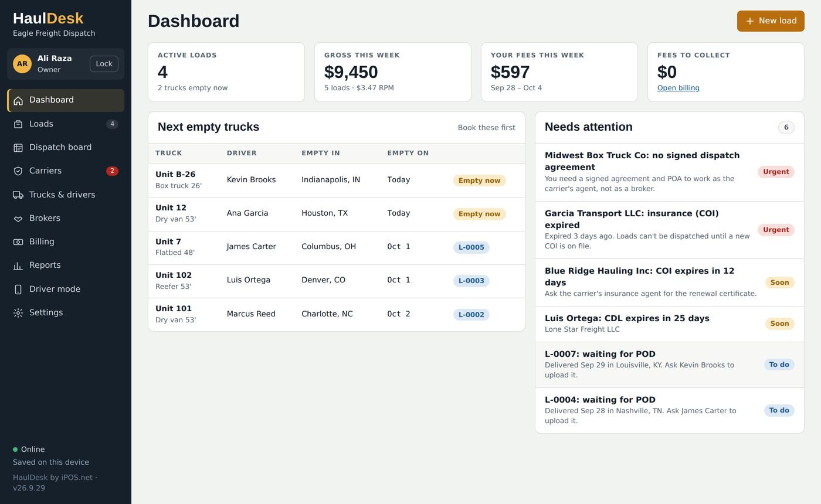Lock the session with Lock button
This screenshot has height=504, width=821.
click(x=104, y=64)
